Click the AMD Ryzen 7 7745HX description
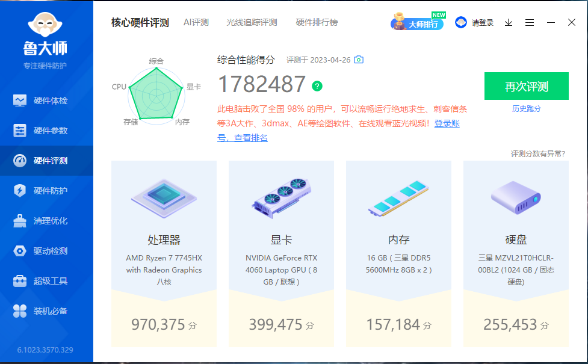This screenshot has width=588, height=364. 164,270
